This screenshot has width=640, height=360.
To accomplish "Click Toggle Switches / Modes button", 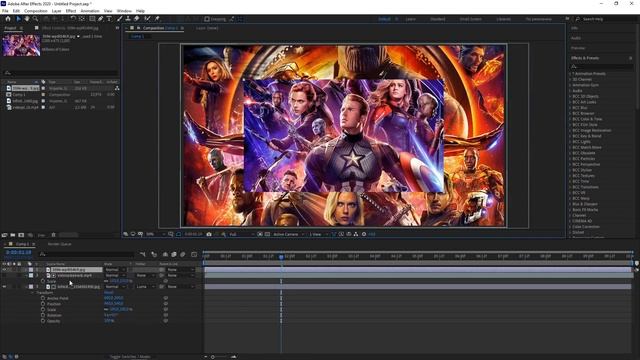I will 130,357.
